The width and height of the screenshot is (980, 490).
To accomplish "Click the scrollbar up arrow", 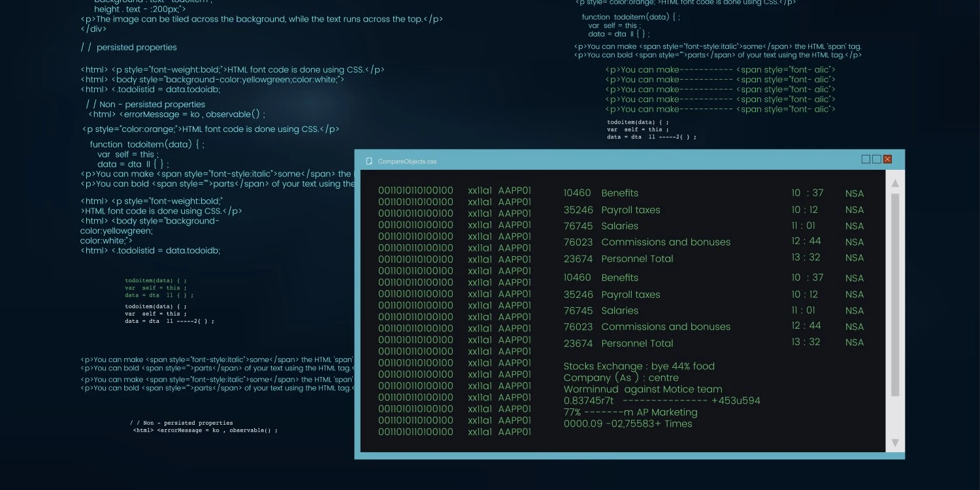I will click(x=895, y=183).
